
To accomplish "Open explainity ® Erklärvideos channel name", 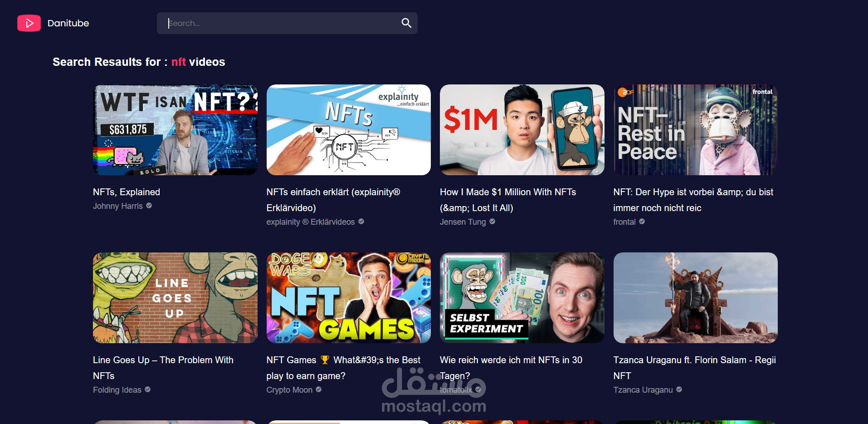I will [x=311, y=222].
